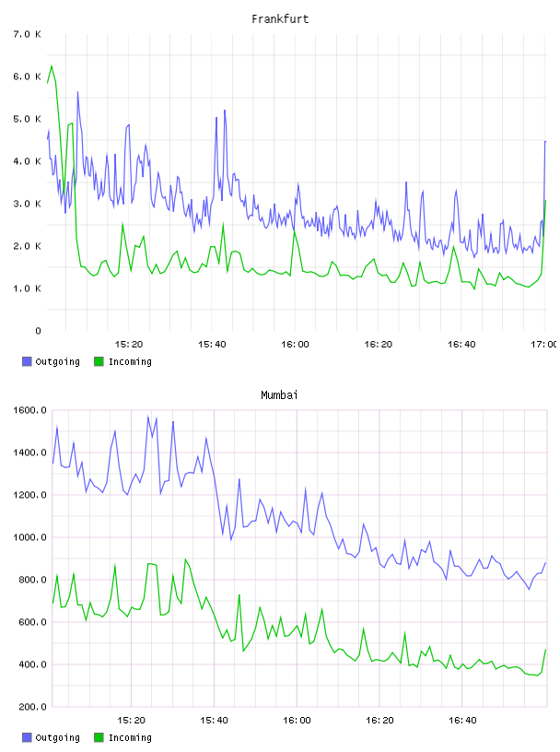The image size is (560, 752).
Task: Click the 600.0 axis label in Mumbai chart
Action: tap(32, 622)
